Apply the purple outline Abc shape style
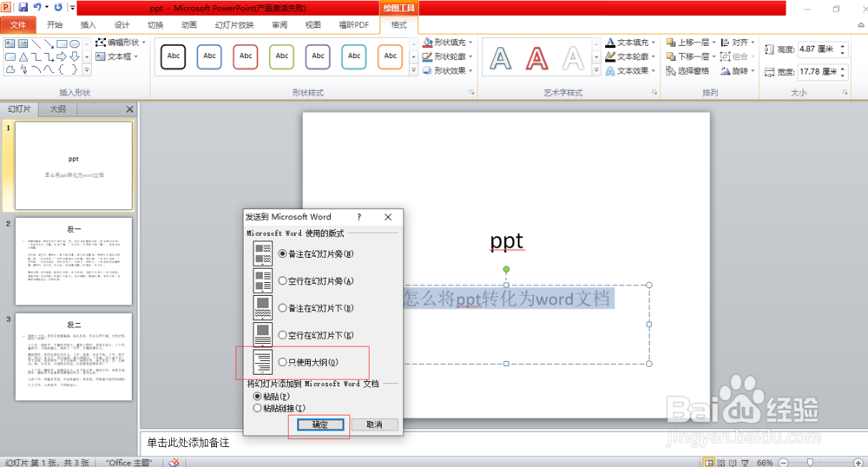Screen dimensions: 868x467 coord(318,56)
